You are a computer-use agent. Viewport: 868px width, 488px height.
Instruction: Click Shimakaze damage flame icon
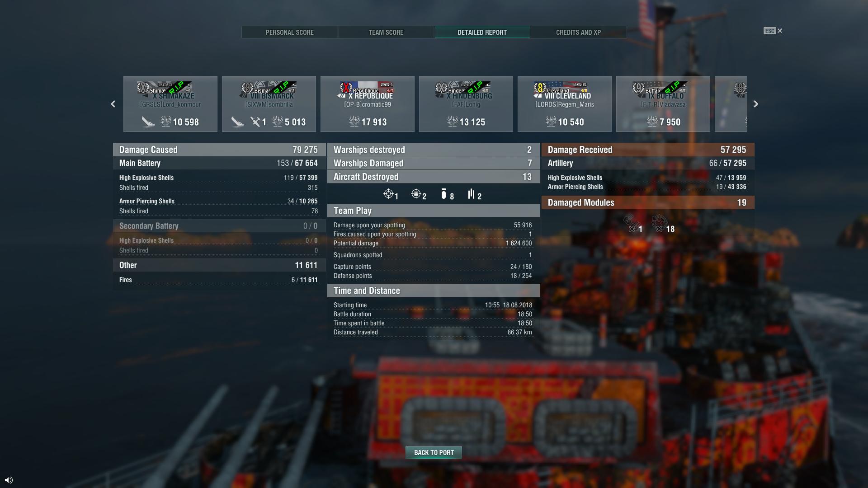[x=166, y=121]
